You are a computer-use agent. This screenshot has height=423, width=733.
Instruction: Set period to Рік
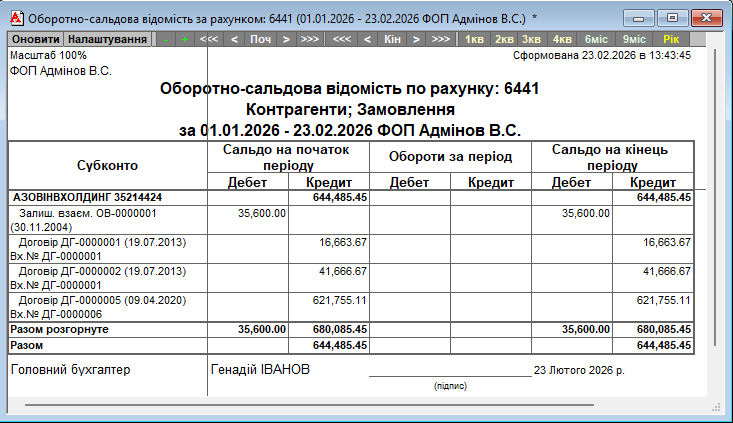(x=671, y=39)
